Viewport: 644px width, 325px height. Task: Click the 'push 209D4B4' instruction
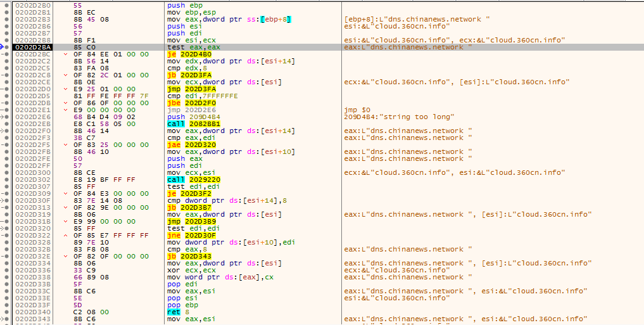pyautogui.click(x=193, y=117)
